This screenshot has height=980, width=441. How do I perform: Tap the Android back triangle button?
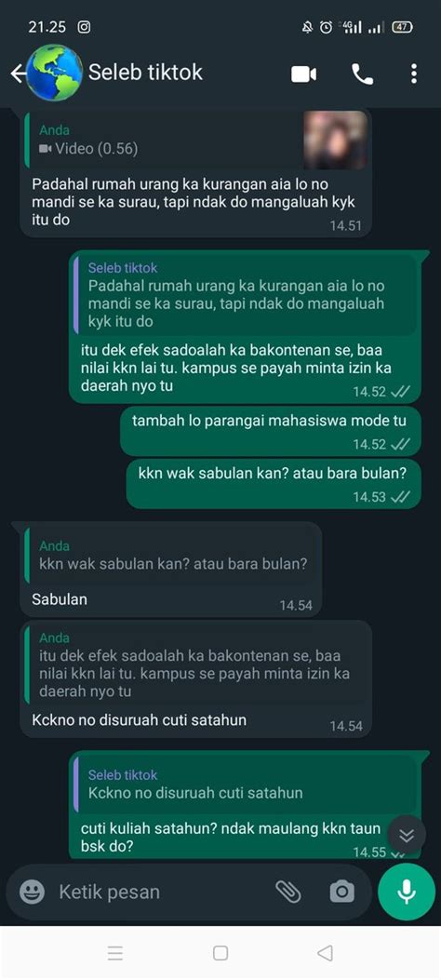pyautogui.click(x=325, y=953)
